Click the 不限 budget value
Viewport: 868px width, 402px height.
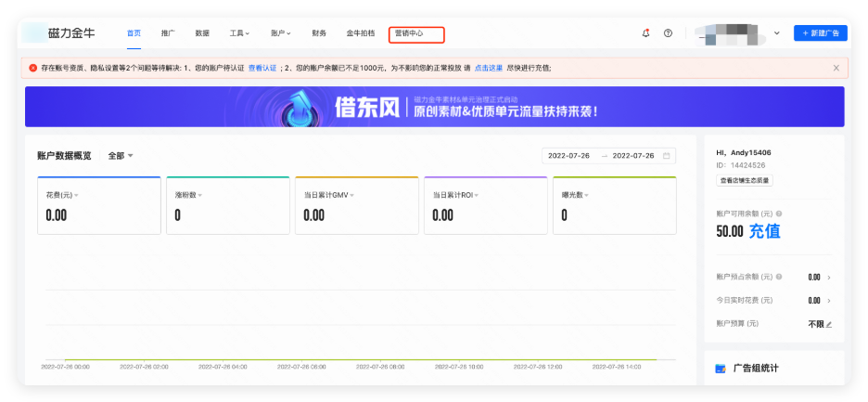click(x=816, y=324)
